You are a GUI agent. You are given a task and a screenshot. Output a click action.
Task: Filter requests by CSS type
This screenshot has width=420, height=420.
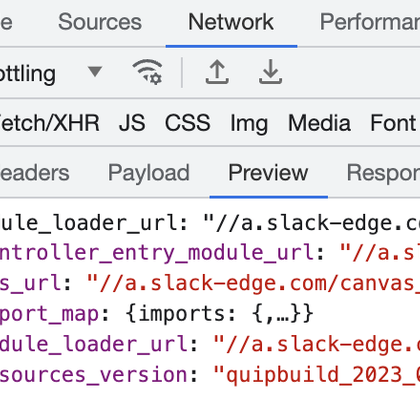(188, 123)
